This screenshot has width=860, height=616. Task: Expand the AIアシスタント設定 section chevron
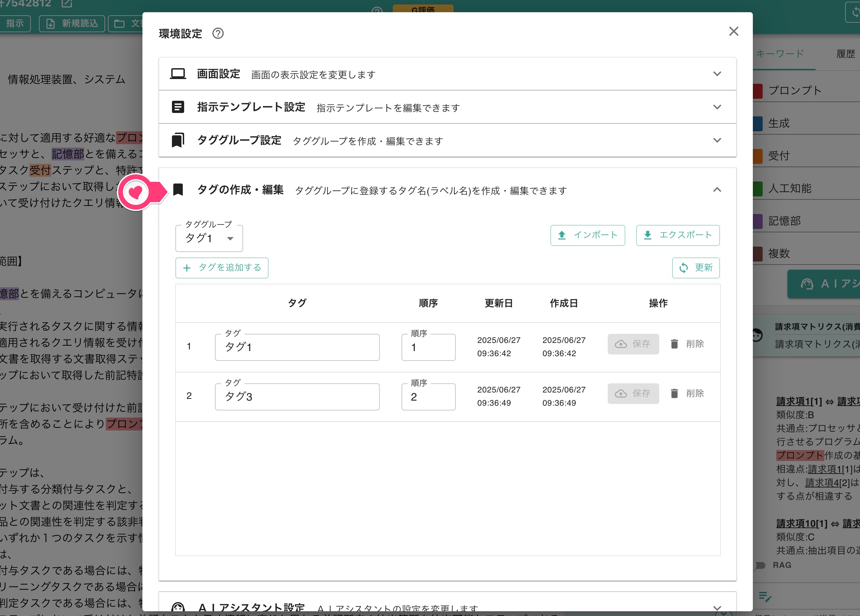pos(717,608)
